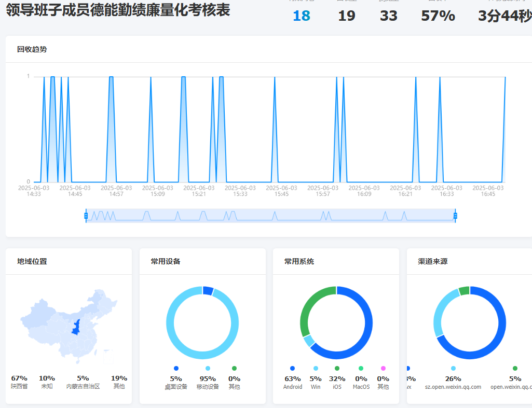532x408 pixels.
Task: Click the wide trend peak above 14:57
Action: pyautogui.click(x=111, y=129)
